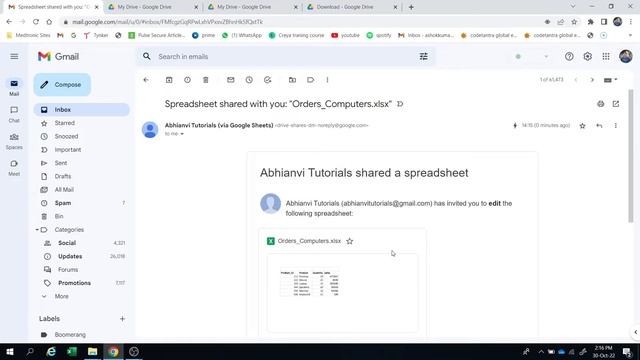Open Chrome extensions puzzle icon
Image resolution: width=640 pixels, height=360 pixels.
click(x=590, y=22)
